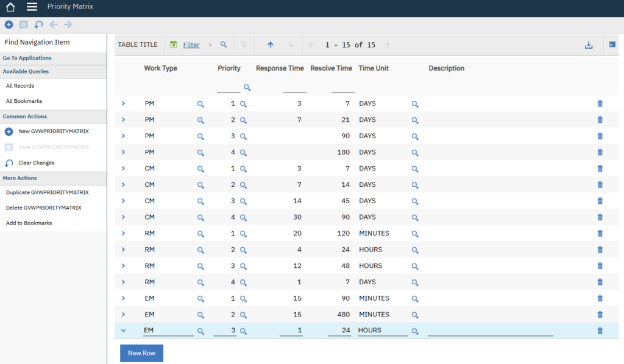This screenshot has height=364, width=624.
Task: Go to the Home icon
Action: [10, 7]
